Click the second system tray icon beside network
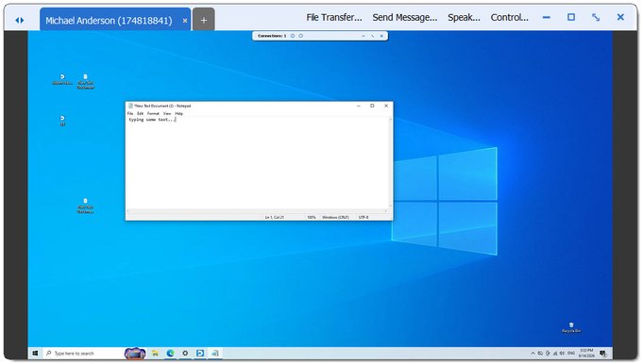 (x=548, y=353)
